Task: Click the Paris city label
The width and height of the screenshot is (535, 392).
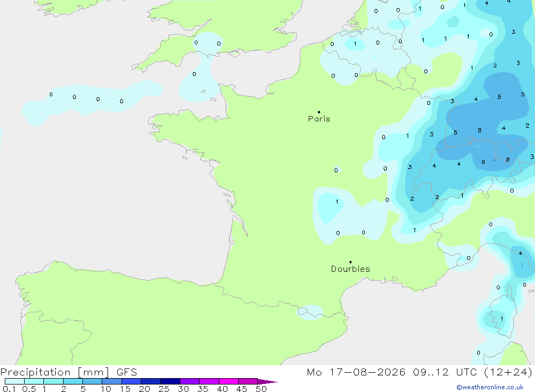Action: [319, 119]
